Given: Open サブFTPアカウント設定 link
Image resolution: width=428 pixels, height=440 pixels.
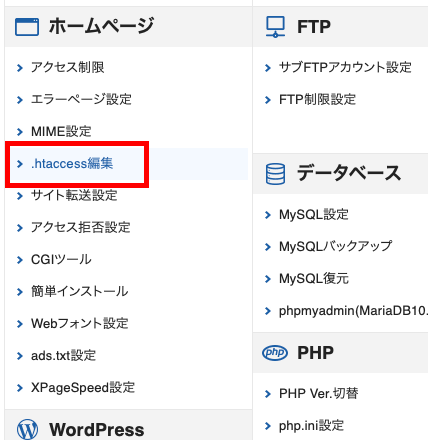Looking at the screenshot, I should click(345, 67).
